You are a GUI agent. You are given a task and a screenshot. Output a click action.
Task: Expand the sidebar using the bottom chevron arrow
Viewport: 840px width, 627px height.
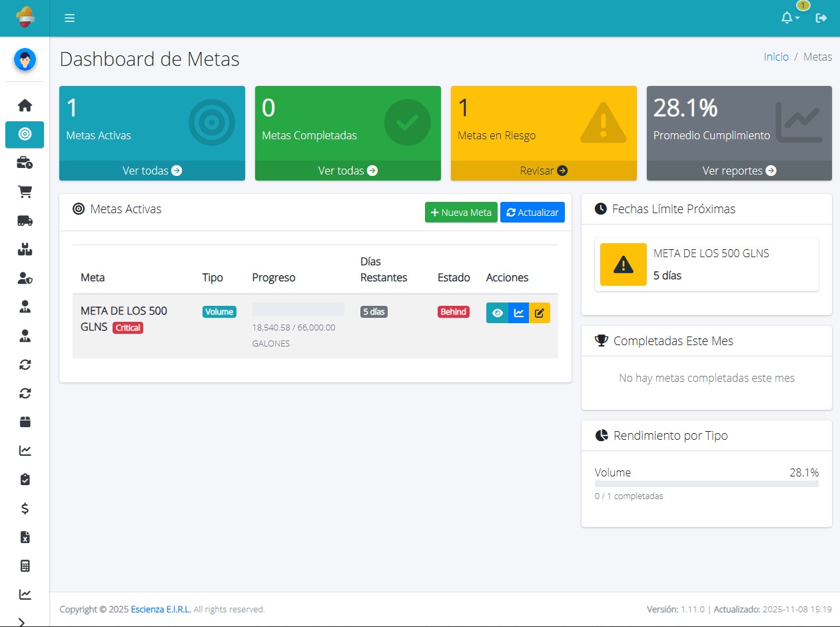pos(22,622)
